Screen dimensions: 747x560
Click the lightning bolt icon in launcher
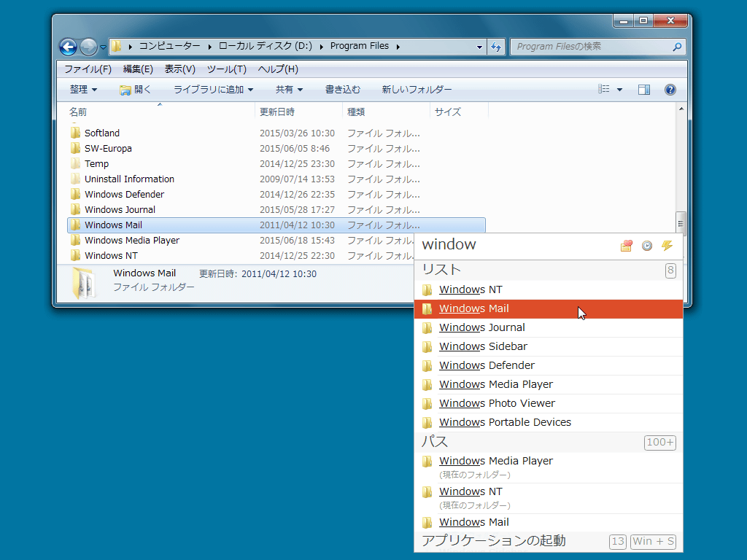(x=667, y=246)
